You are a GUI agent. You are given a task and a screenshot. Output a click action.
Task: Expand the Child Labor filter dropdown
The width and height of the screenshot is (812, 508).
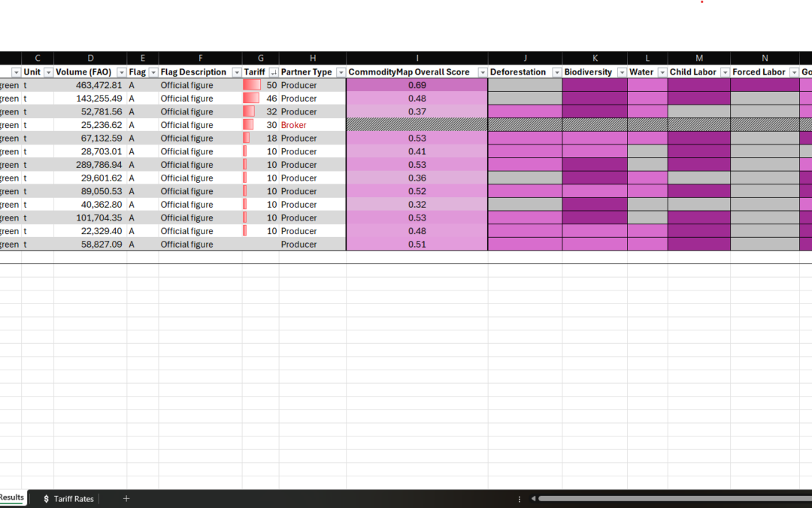pos(724,72)
